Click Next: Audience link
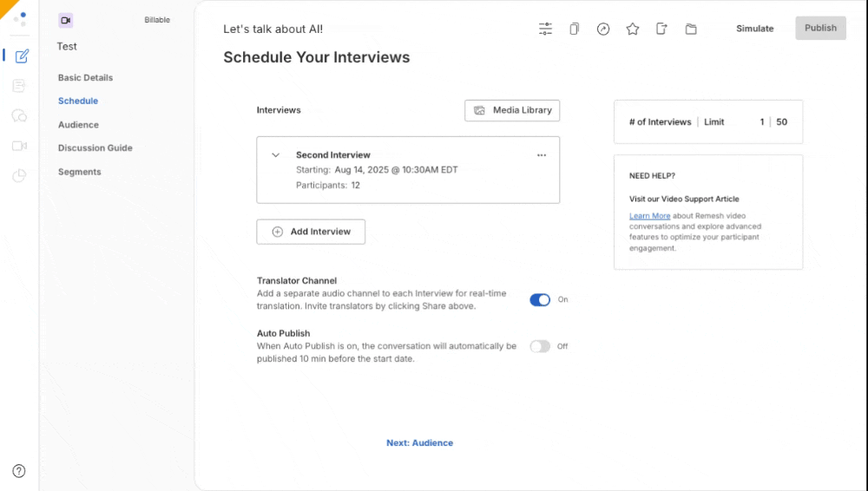868x491 pixels. (x=419, y=442)
